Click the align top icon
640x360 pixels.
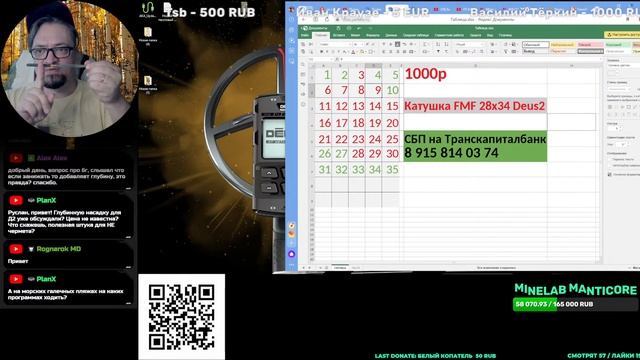click(x=384, y=44)
